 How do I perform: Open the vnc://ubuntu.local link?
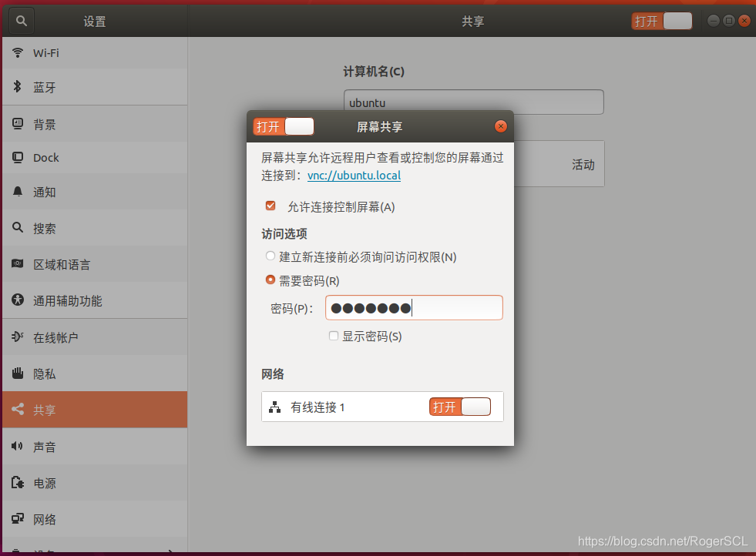pos(354,176)
